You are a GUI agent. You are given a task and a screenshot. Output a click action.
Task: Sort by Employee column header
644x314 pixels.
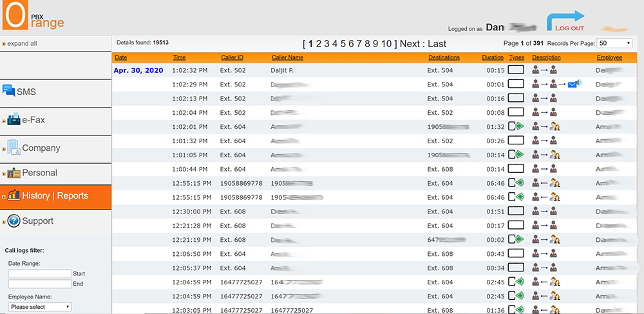coord(609,57)
